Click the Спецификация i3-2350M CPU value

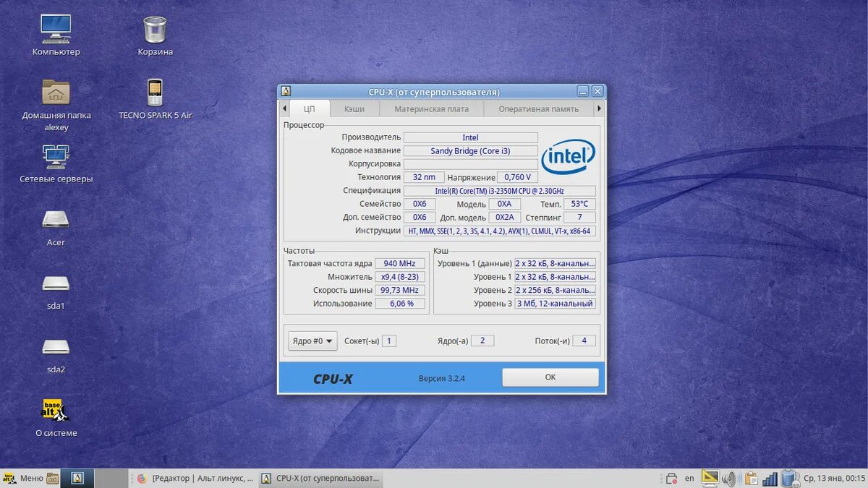tap(499, 190)
